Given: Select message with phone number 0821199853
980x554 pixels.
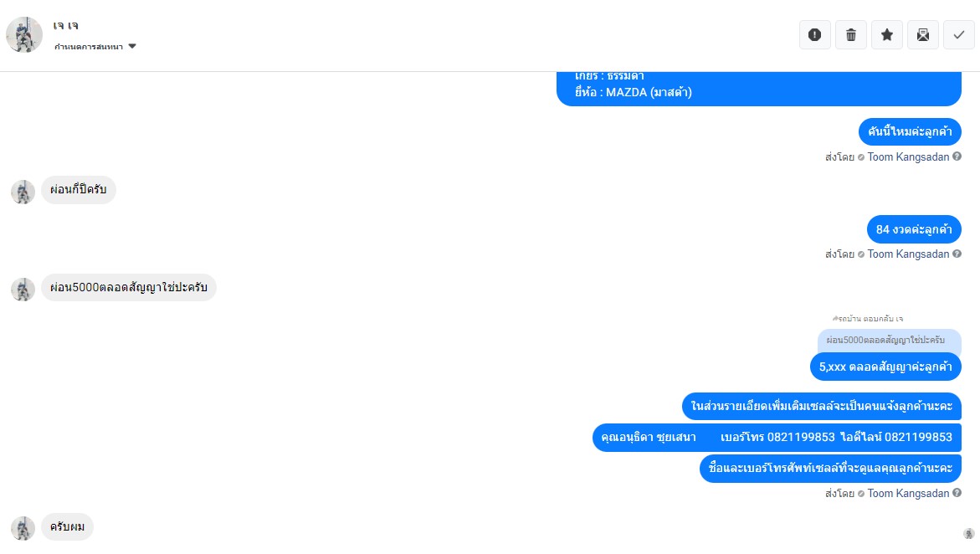Looking at the screenshot, I should tap(777, 437).
